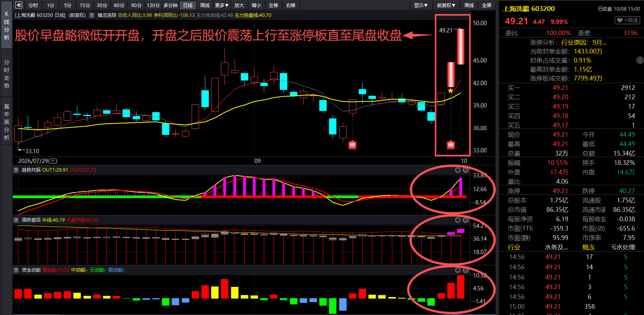The image size is (644, 315).
Task: Toggle the 画线 drawing mode
Action: tap(469, 5)
